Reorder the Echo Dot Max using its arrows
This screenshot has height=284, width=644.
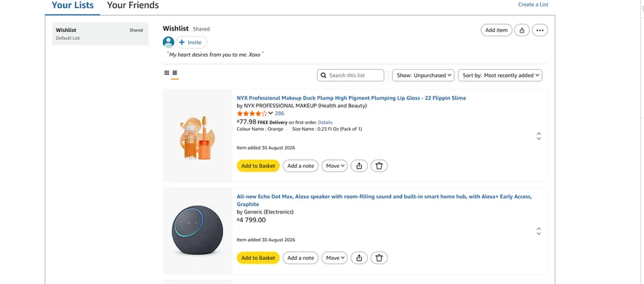[x=539, y=231]
